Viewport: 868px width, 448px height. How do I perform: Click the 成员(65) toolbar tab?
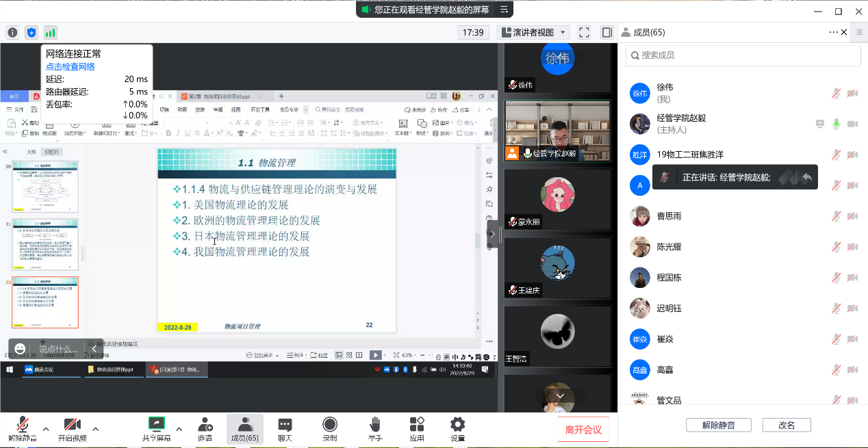[244, 429]
